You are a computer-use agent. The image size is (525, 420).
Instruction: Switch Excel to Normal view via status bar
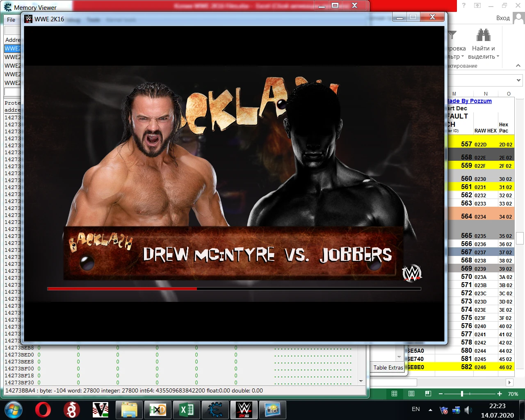(394, 393)
